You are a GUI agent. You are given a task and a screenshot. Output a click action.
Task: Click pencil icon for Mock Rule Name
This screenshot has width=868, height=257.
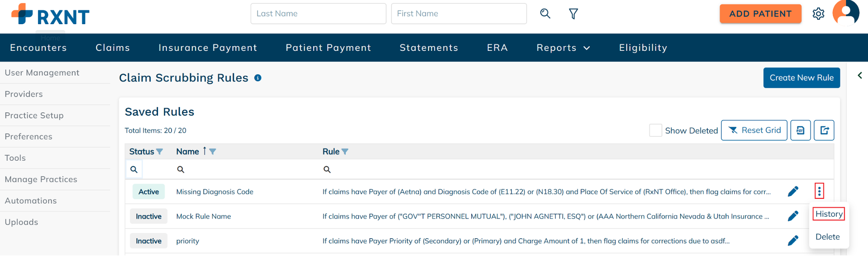pyautogui.click(x=793, y=216)
